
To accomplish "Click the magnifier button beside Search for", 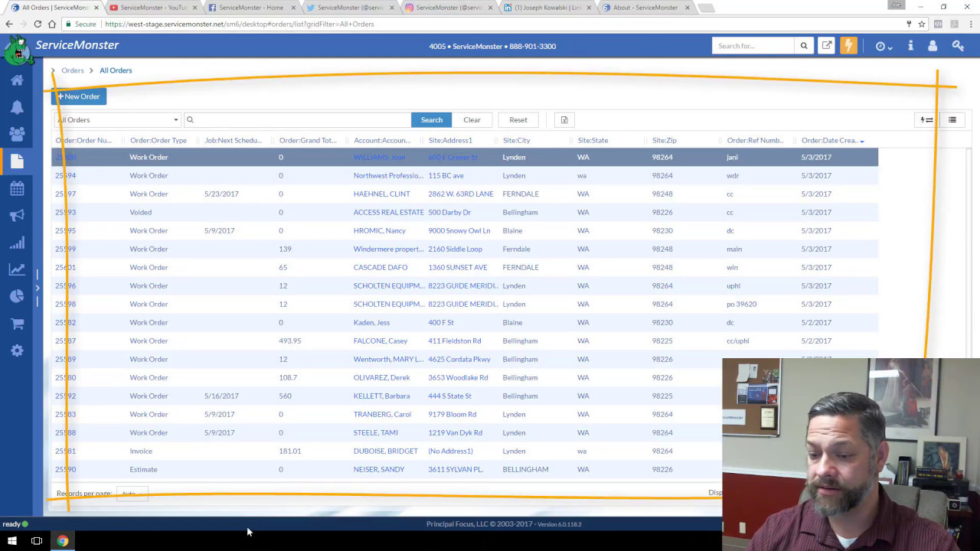I will [x=804, y=46].
